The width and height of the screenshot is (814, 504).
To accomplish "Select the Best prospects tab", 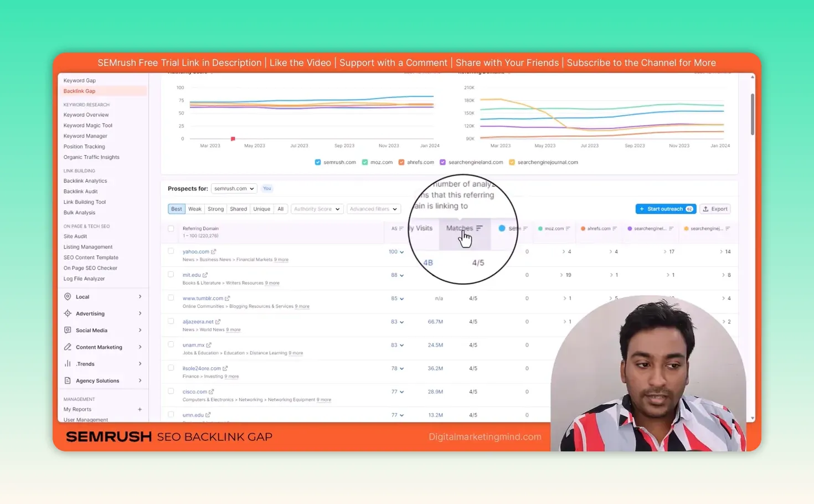I will [x=176, y=209].
